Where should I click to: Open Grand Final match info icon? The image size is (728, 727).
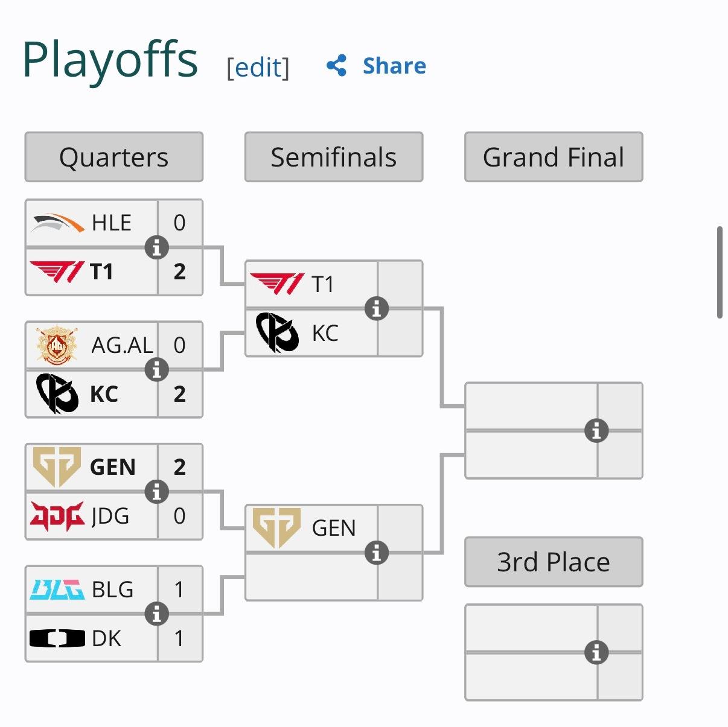coord(596,431)
